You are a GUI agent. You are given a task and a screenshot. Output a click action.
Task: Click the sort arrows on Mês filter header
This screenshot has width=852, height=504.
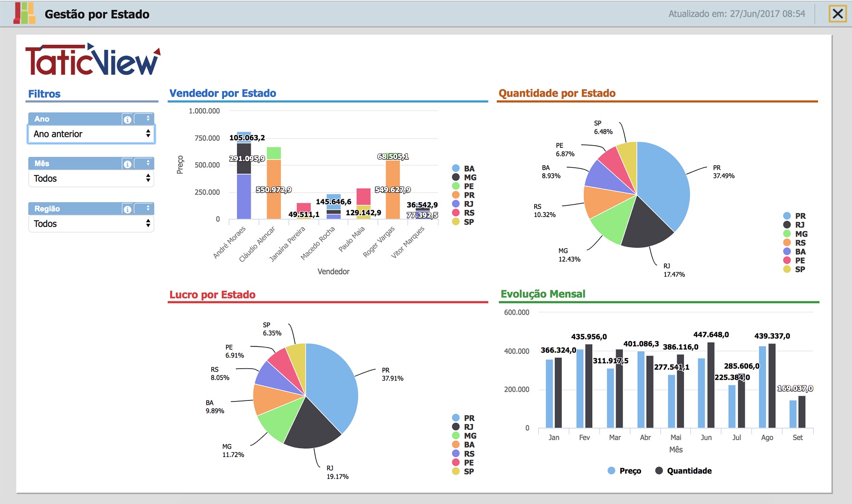148,163
